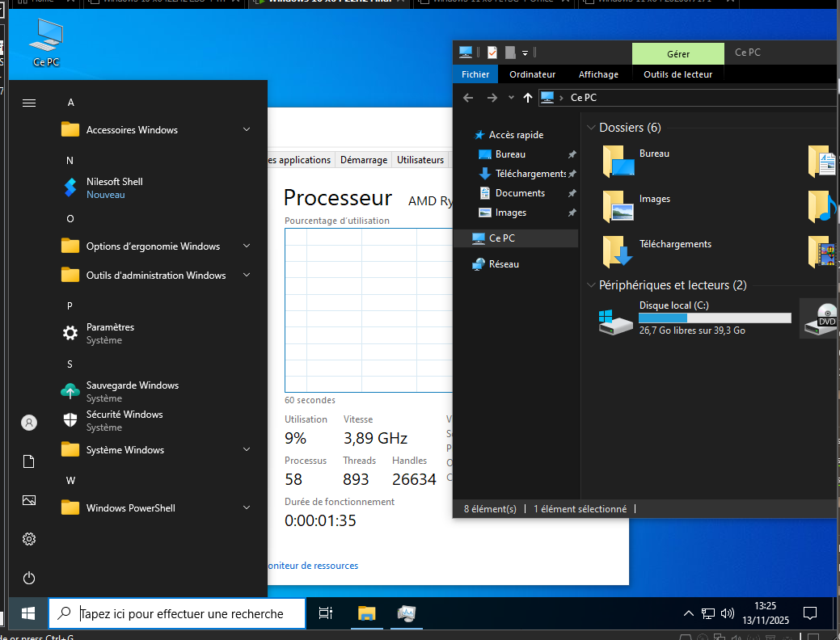Click Explorer forward navigation arrow
Image resolution: width=840 pixels, height=640 pixels.
point(492,98)
